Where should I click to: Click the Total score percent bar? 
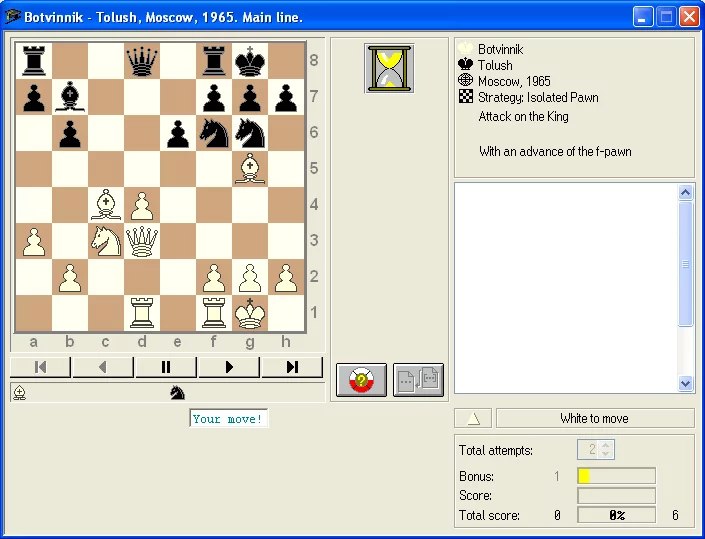click(x=616, y=515)
